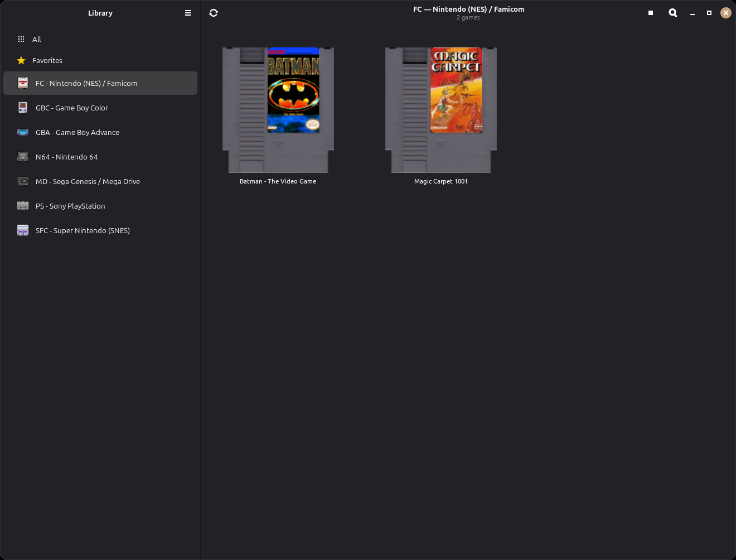736x560 pixels.
Task: Click the Library header label
Action: click(x=100, y=13)
